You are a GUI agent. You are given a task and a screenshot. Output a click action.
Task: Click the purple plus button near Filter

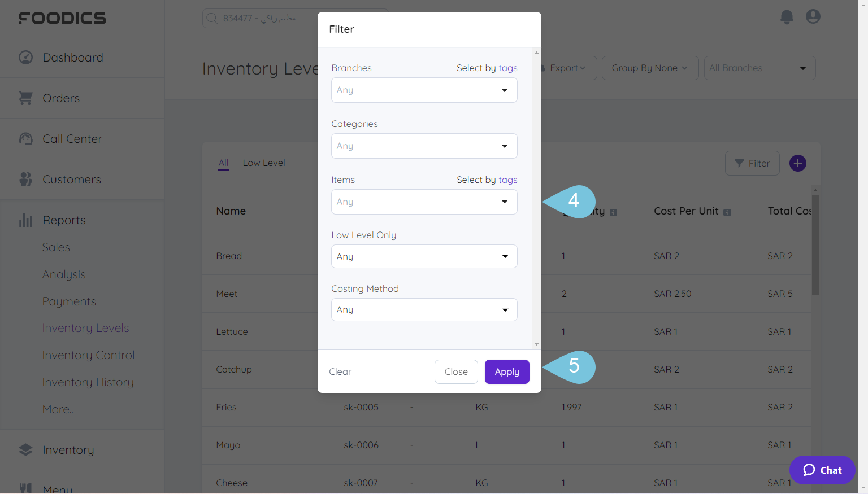coord(797,163)
